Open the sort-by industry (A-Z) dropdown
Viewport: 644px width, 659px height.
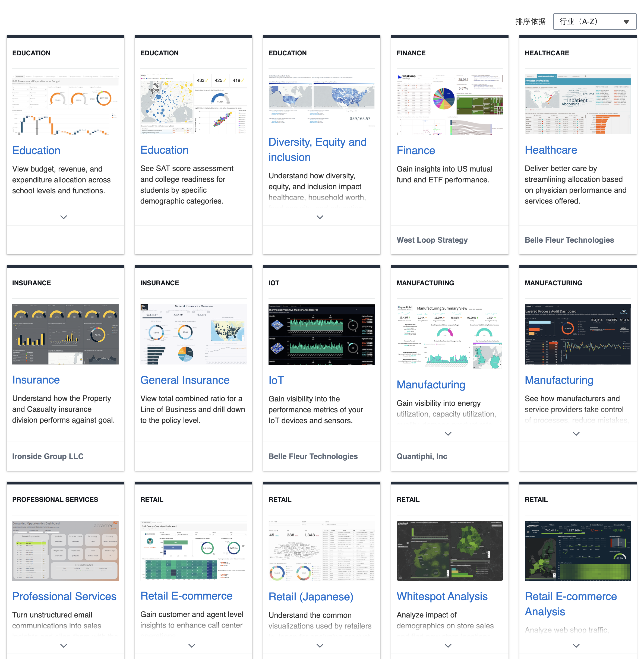coord(594,22)
